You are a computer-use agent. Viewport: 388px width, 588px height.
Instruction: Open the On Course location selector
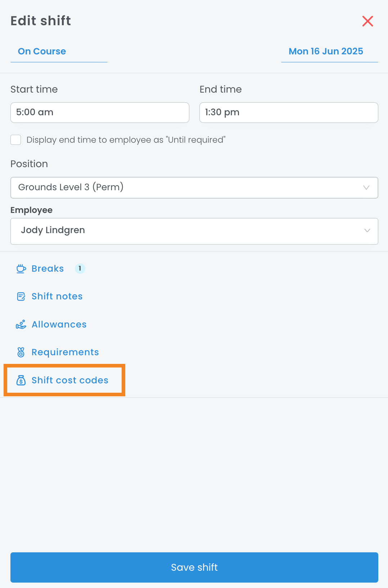click(x=42, y=52)
